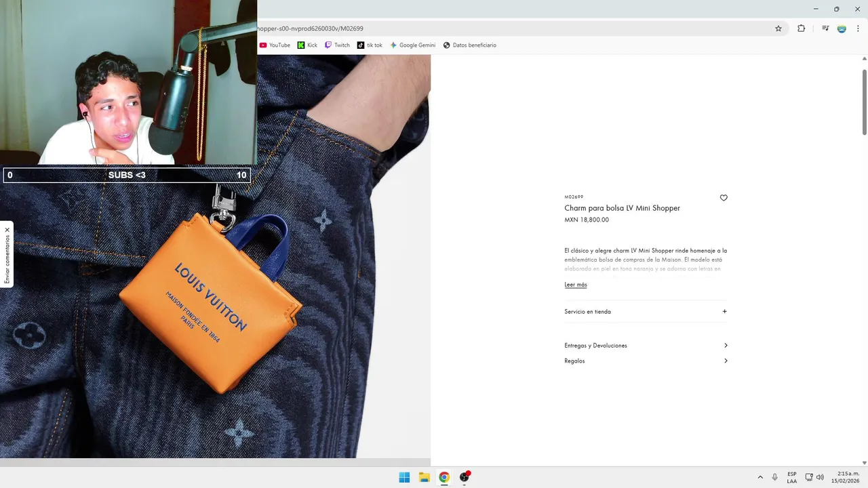
Task: Expand the Servicio en tienda section
Action: (646, 312)
